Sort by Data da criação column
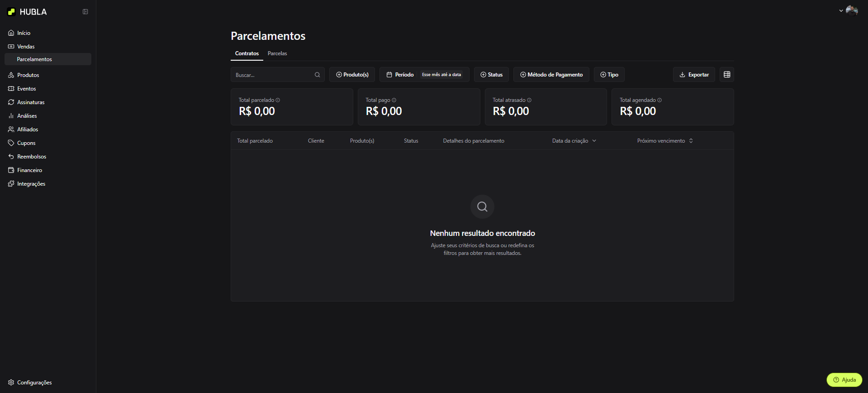The width and height of the screenshot is (868, 393). (574, 141)
